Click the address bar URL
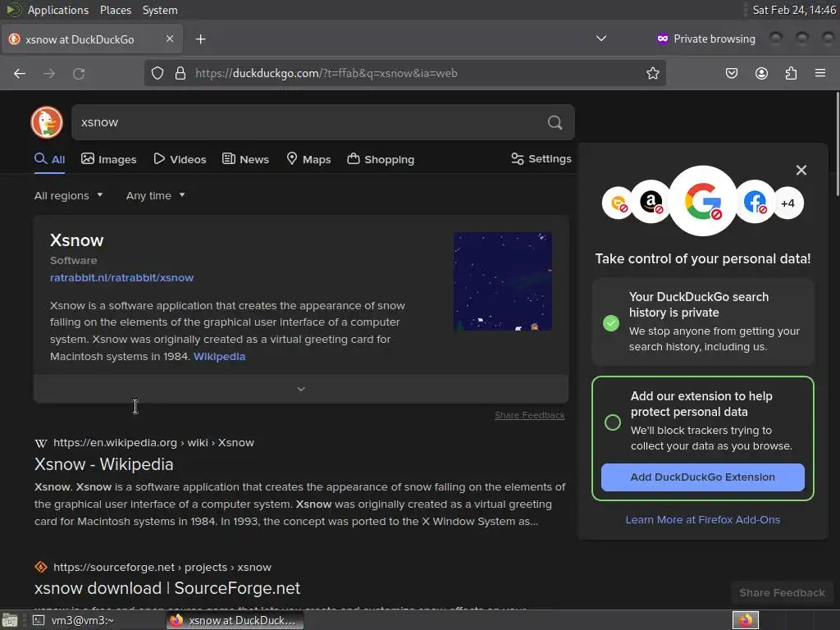This screenshot has width=840, height=630. click(326, 73)
